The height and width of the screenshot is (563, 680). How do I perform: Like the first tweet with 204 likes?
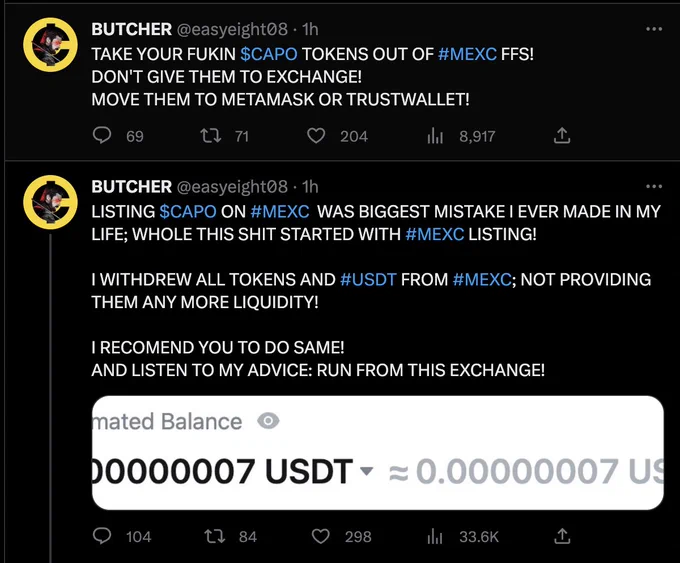(x=316, y=136)
